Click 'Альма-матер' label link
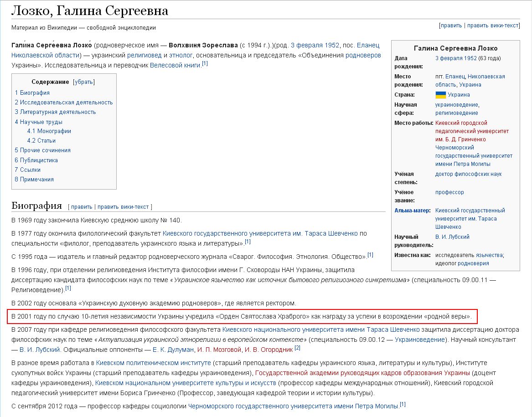Image resolution: width=532 pixels, height=417 pixels. 412,211
